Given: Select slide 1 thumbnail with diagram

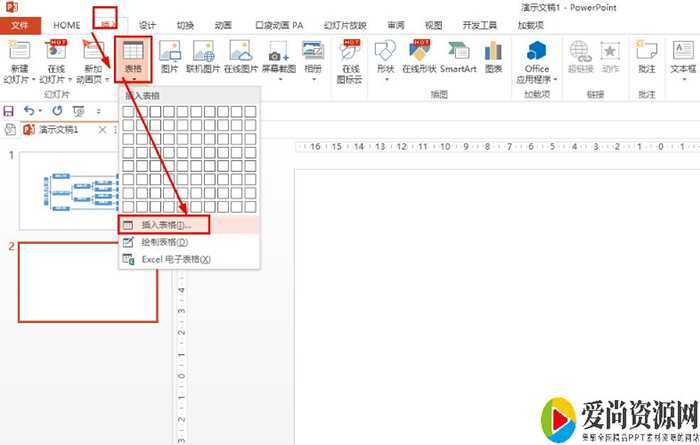Looking at the screenshot, I should click(88, 190).
